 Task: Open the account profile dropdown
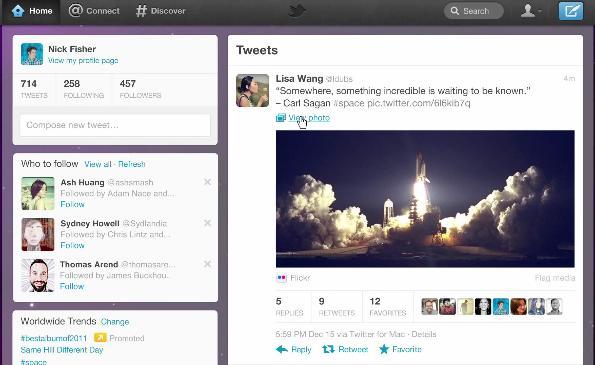click(530, 11)
